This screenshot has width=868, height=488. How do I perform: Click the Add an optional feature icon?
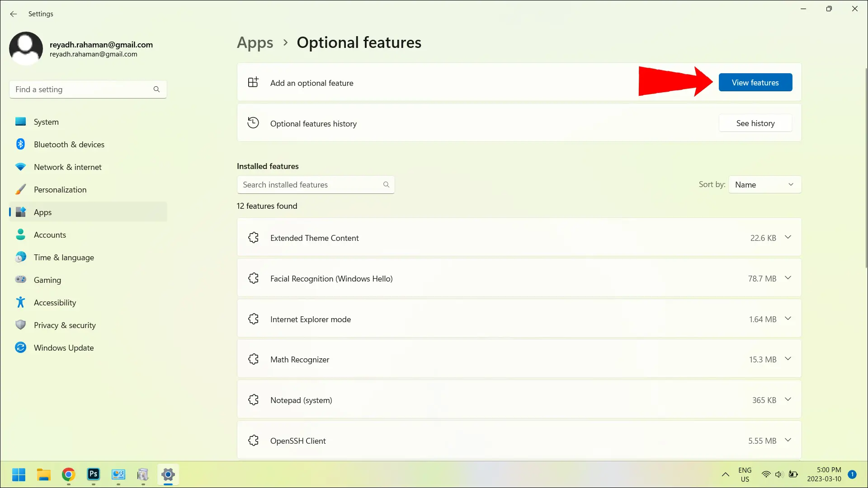(253, 82)
